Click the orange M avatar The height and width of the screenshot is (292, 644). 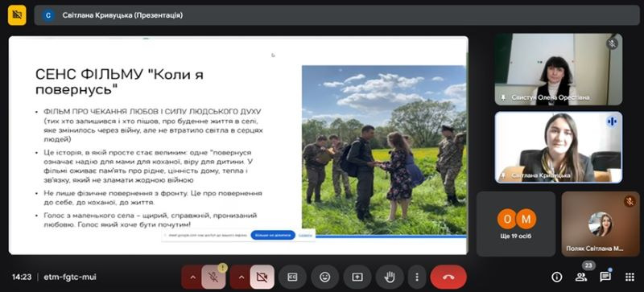(x=526, y=219)
